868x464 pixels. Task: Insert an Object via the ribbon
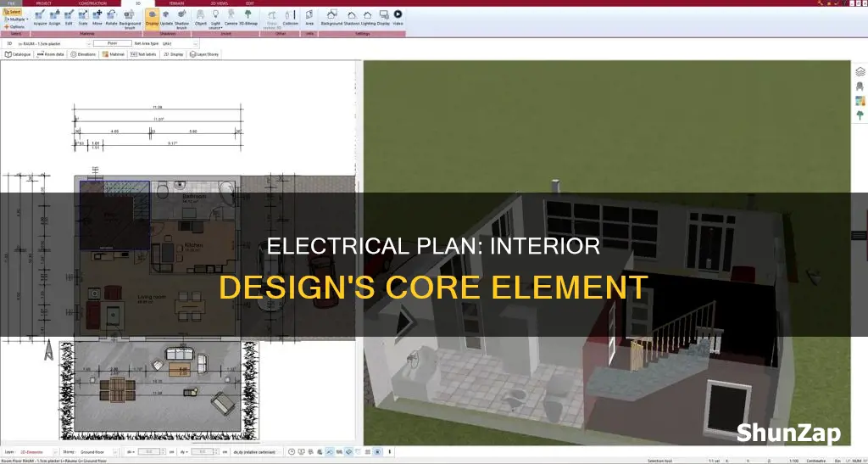pos(201,18)
